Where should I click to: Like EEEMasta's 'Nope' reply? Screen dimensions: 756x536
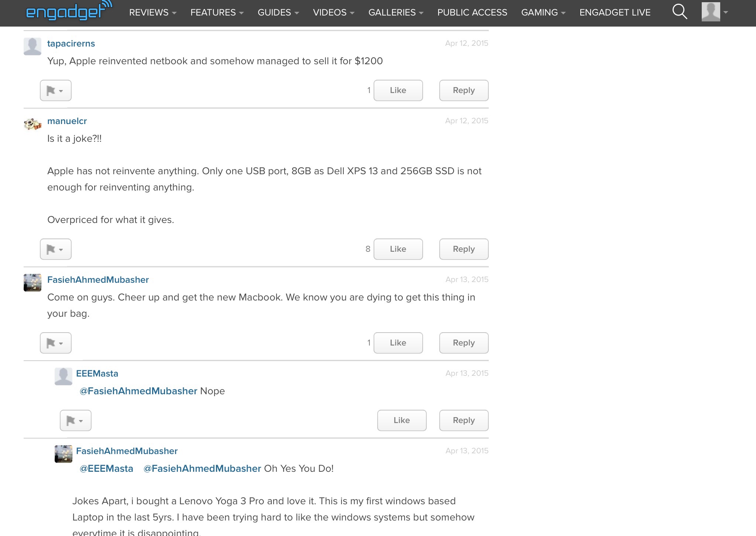pos(402,420)
